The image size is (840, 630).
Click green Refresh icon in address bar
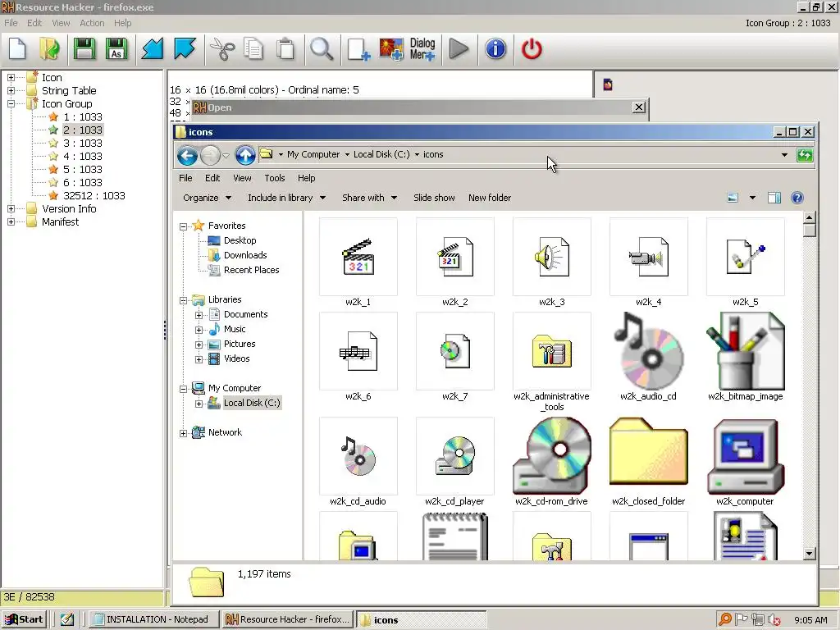pyautogui.click(x=805, y=155)
